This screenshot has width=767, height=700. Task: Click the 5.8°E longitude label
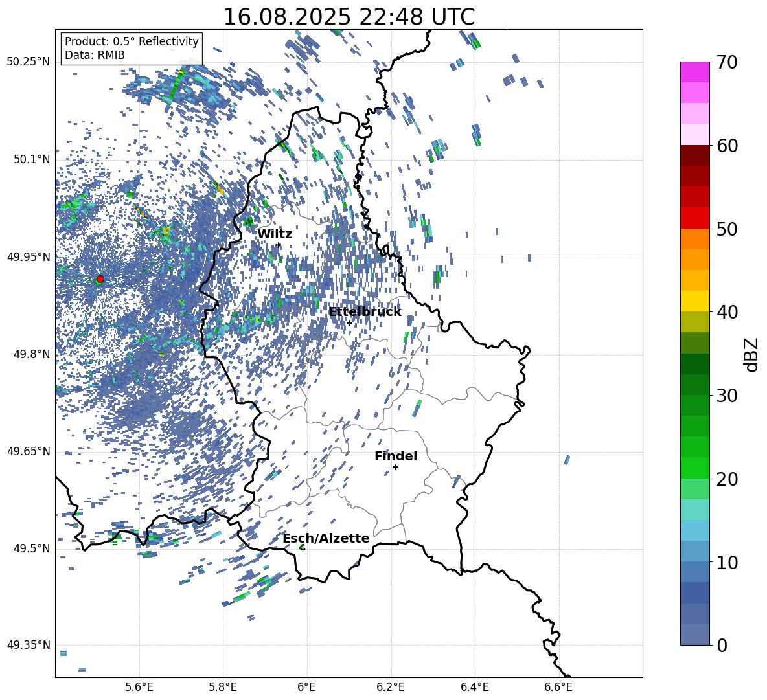pyautogui.click(x=223, y=687)
